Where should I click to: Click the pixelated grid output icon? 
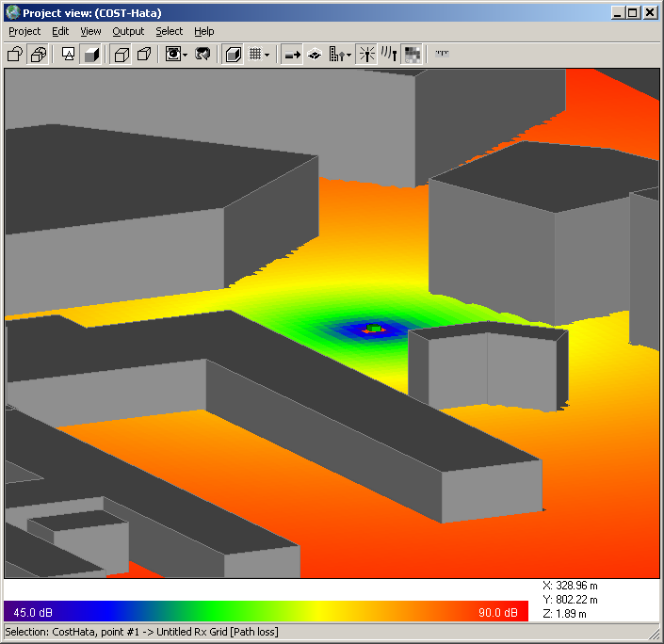[413, 55]
